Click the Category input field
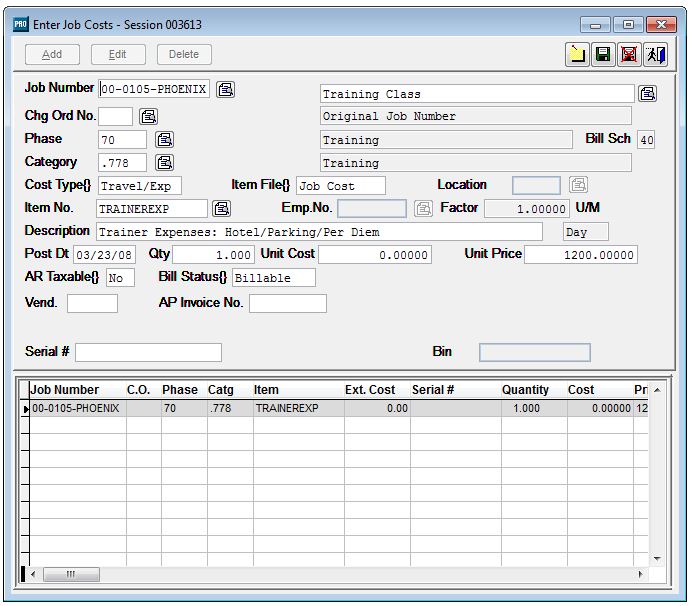 [x=122, y=163]
